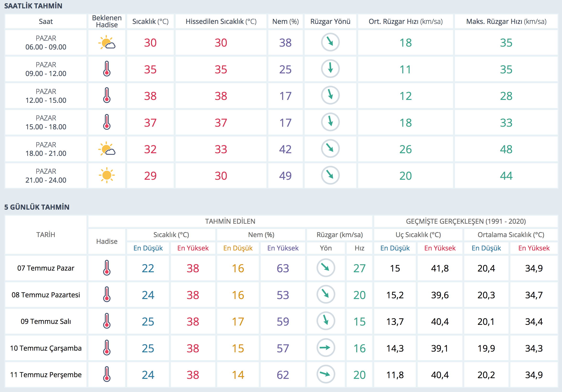562x392 pixels.
Task: Click wind direction compass for 12.00 - 15.00
Action: (330, 96)
